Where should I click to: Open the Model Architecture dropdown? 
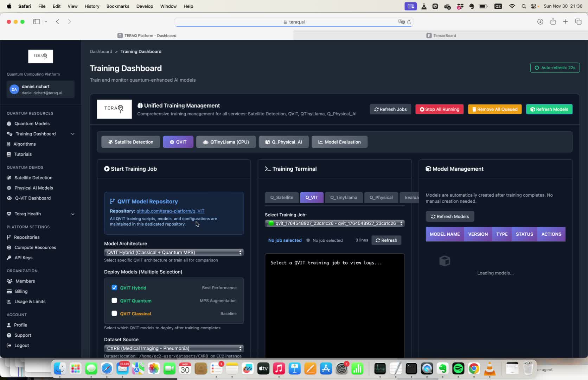coord(174,252)
